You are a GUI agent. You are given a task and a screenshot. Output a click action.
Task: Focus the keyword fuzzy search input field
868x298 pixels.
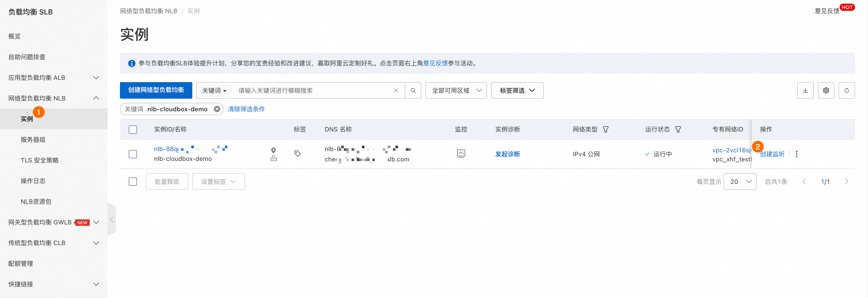(x=313, y=90)
